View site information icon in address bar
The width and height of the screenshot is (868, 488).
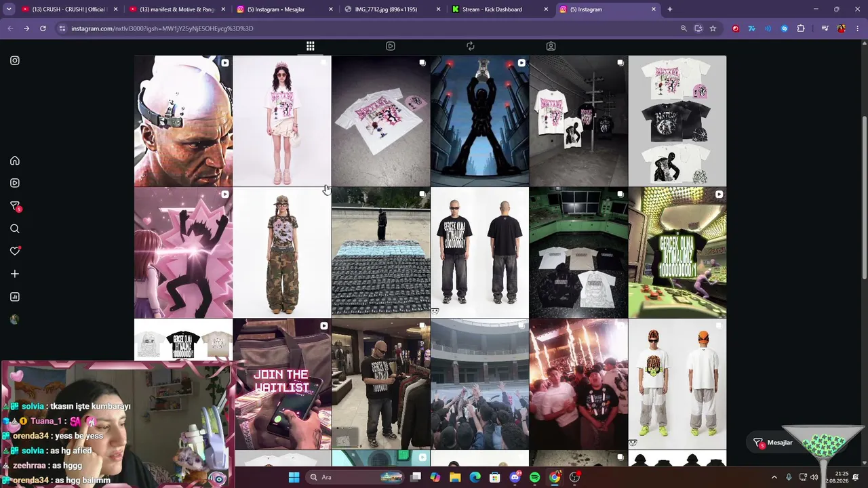[62, 28]
